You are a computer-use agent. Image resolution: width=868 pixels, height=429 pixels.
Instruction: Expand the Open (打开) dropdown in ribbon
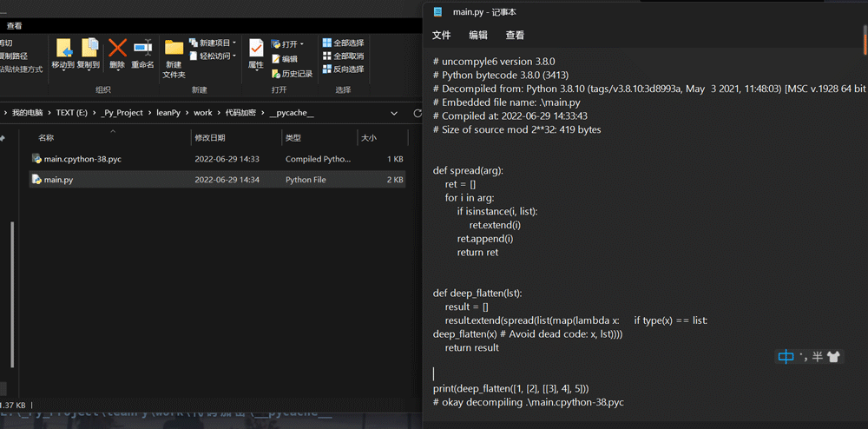(x=303, y=44)
